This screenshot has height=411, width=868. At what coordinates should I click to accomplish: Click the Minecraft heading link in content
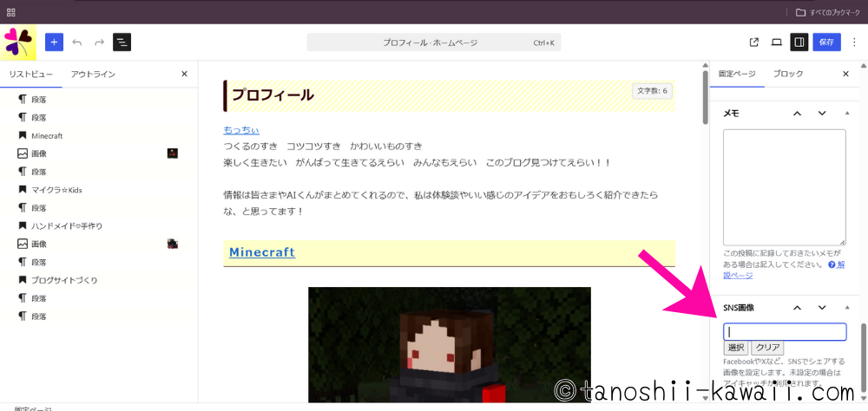tap(262, 252)
